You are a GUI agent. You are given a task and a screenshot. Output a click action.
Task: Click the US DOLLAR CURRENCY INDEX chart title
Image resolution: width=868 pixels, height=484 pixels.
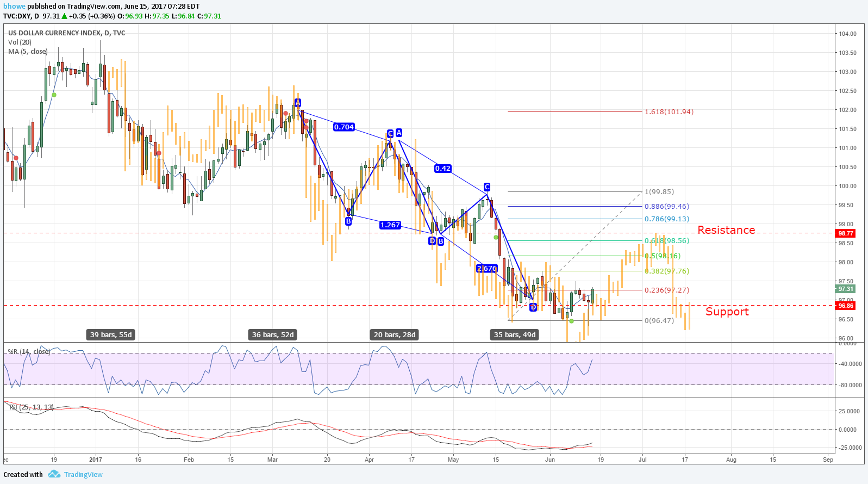[66, 33]
